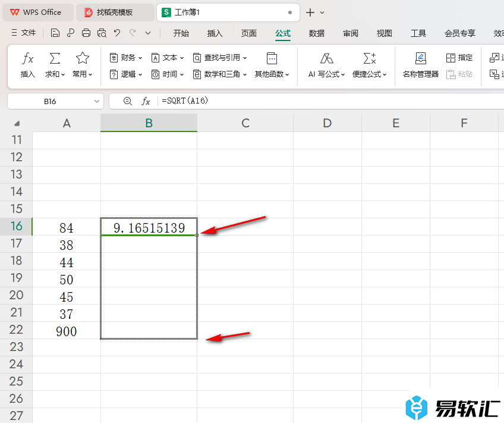
Task: Click the print preview icon
Action: click(102, 33)
